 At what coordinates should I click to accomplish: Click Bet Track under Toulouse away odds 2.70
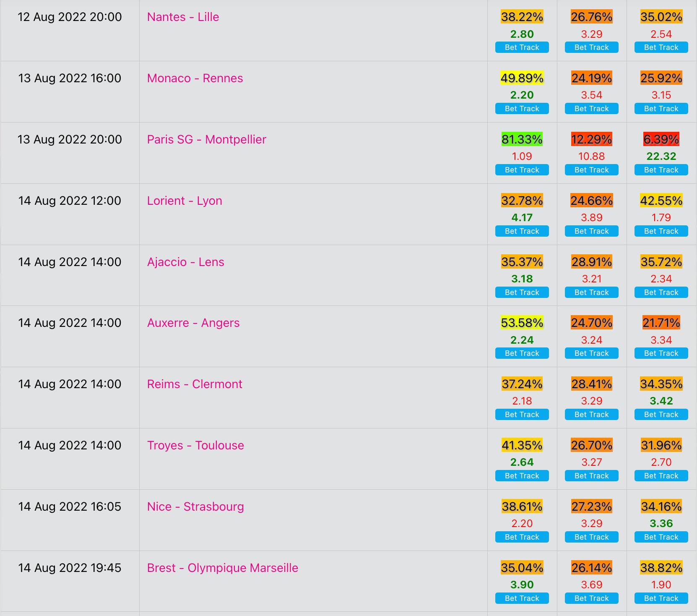tap(661, 476)
